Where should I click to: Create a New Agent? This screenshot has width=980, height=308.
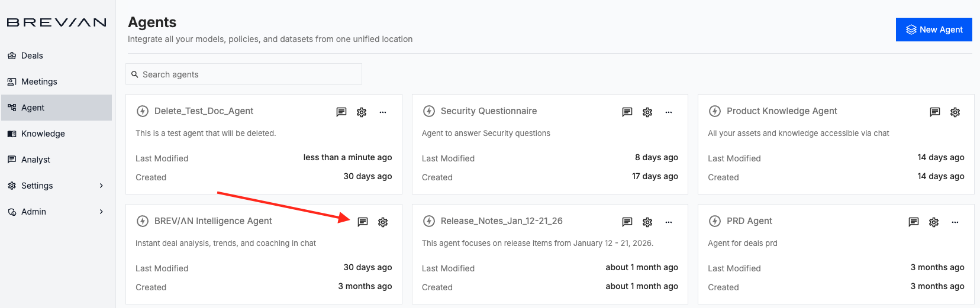click(934, 30)
